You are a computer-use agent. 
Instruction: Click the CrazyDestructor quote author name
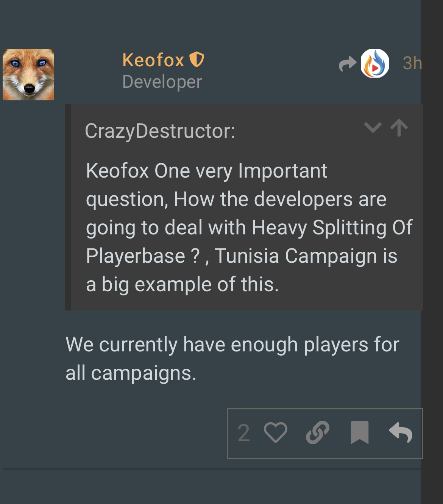[160, 131]
